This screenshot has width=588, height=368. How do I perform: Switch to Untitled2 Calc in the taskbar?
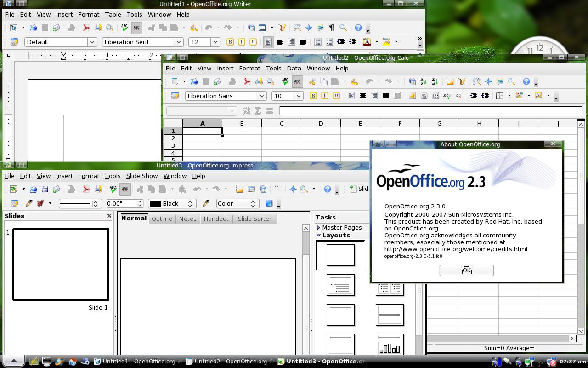231,361
